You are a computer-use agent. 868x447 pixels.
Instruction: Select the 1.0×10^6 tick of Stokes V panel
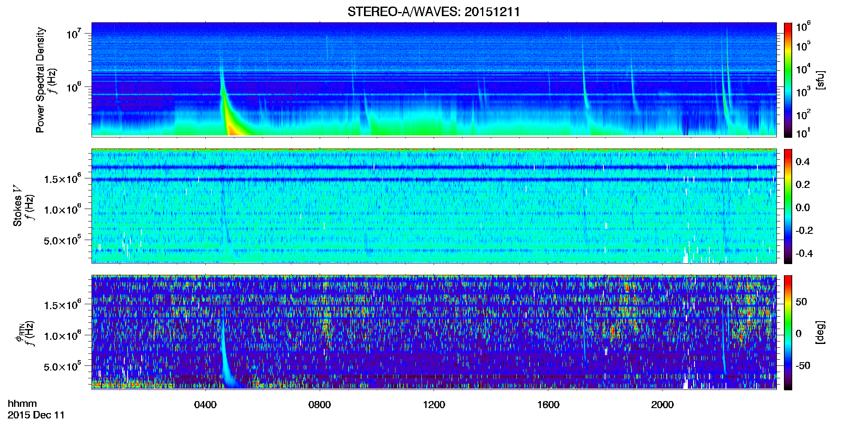[x=63, y=209]
